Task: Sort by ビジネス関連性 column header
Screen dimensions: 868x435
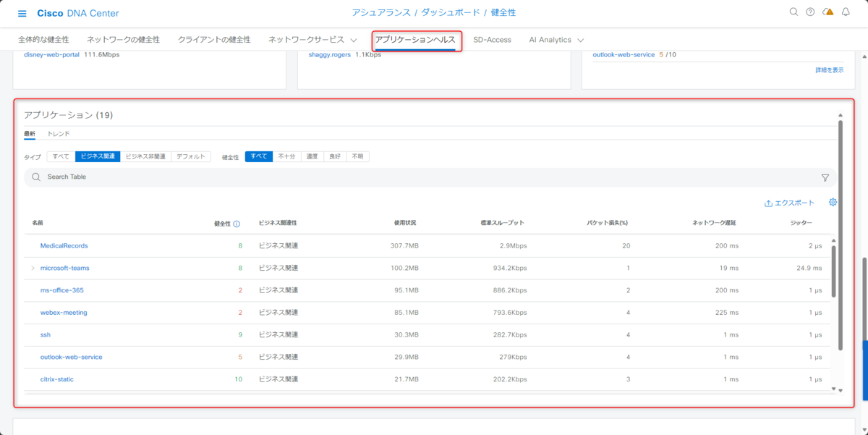Action: click(278, 223)
